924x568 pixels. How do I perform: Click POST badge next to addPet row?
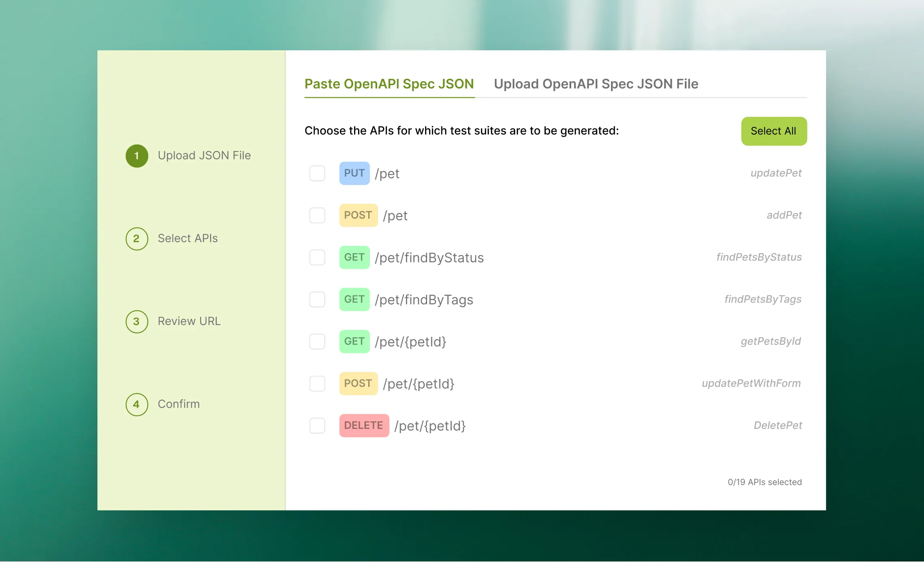[358, 215]
